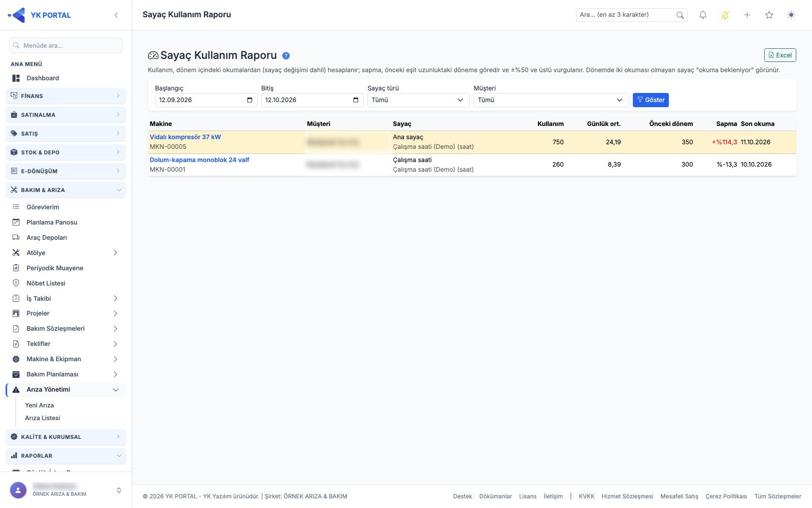
Task: Open Dolum-kapama monoblok 24 valf link
Action: click(x=199, y=160)
